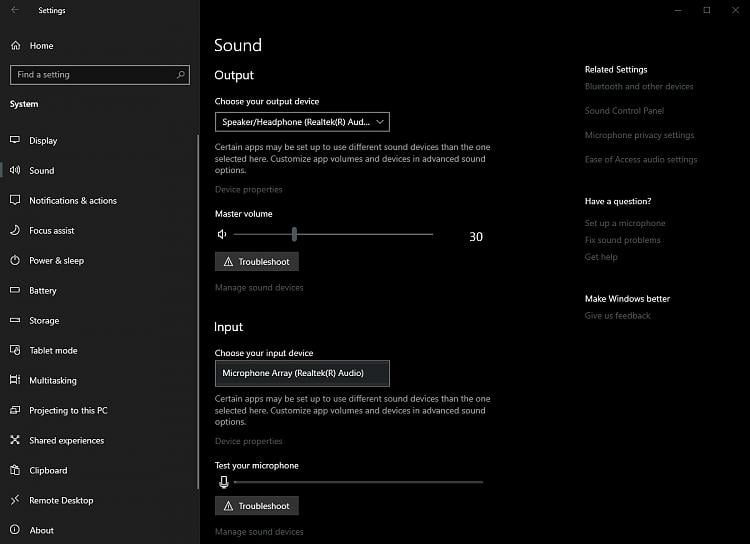Click the output dropdown chevron arrow
Screen dimensions: 750x544
[380, 122]
